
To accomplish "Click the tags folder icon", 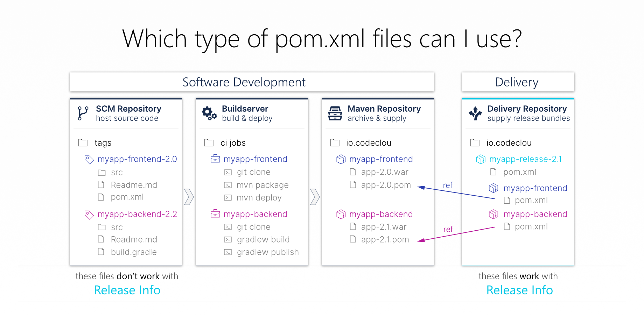I will coord(83,142).
